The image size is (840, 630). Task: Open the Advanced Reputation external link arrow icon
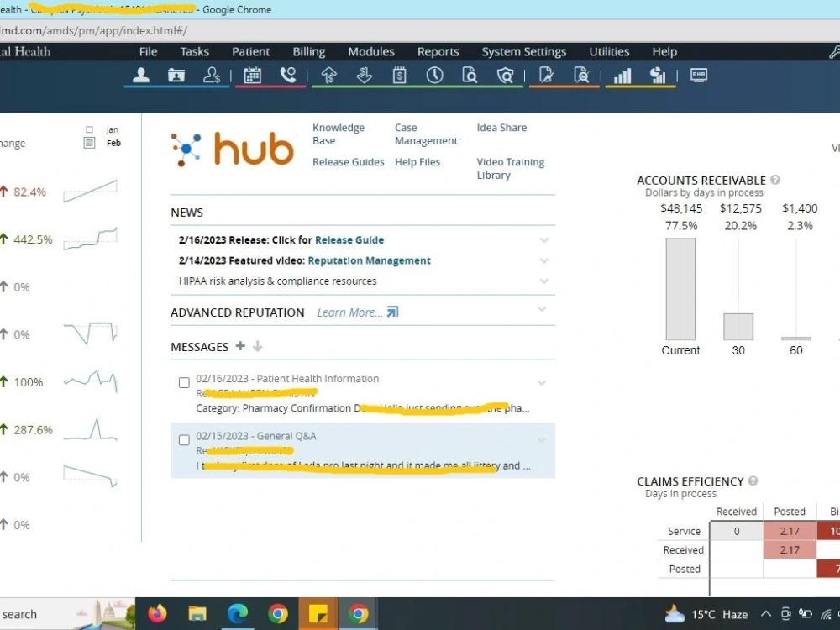[392, 312]
